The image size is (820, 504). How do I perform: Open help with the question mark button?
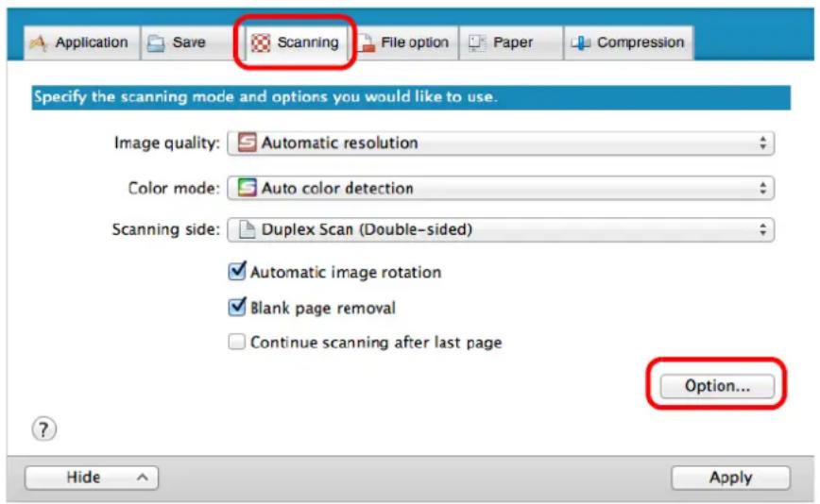click(43, 429)
